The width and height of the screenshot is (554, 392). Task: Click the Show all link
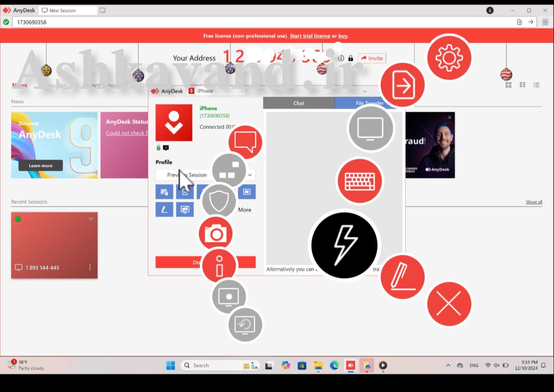point(534,202)
